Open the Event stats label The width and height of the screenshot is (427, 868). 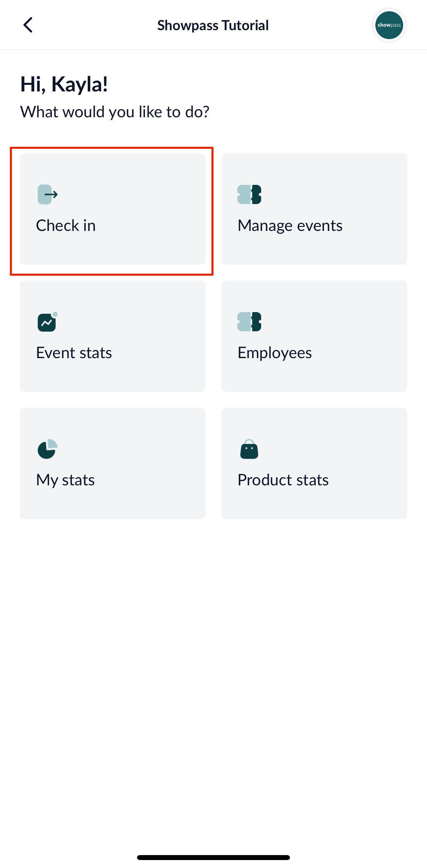pos(74,353)
